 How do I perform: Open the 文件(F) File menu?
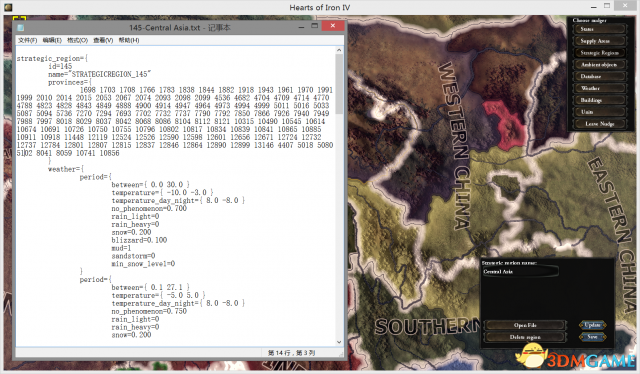coord(27,40)
